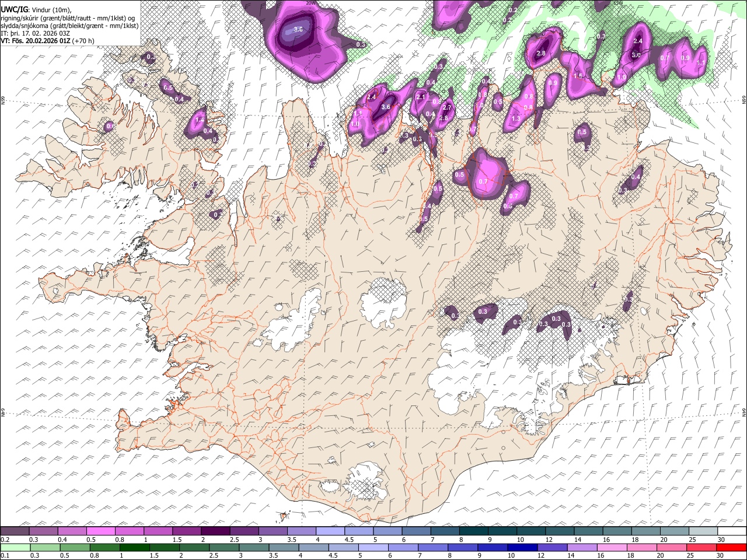Pick the green-row swatch between 0.5 and 0.8
The width and height of the screenshot is (747, 560).
tap(75, 547)
